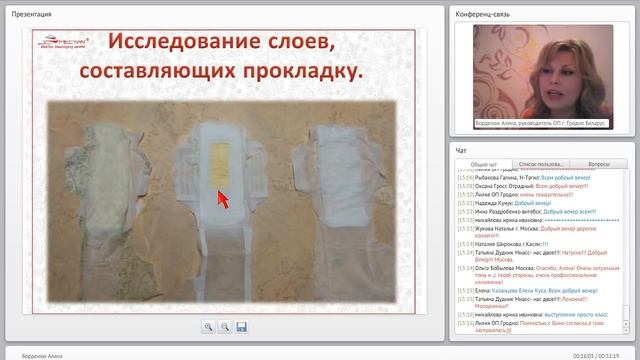Click the 'Чат' panel title
640x360 pixels.
[x=461, y=151]
